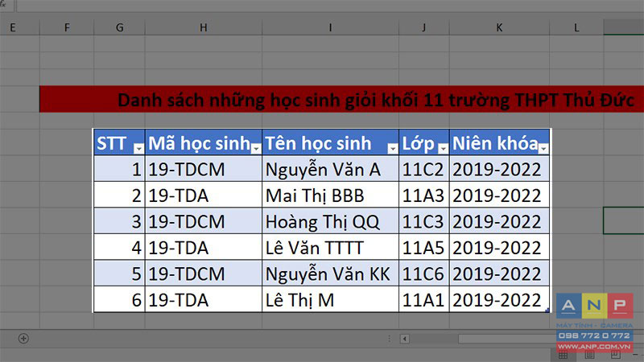Screen dimensions: 644x362
Task: Open the STT column filter dropdown
Action: (138, 148)
